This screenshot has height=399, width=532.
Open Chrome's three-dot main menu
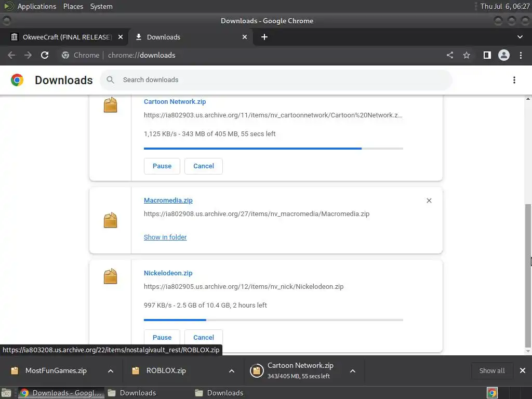(x=521, y=55)
